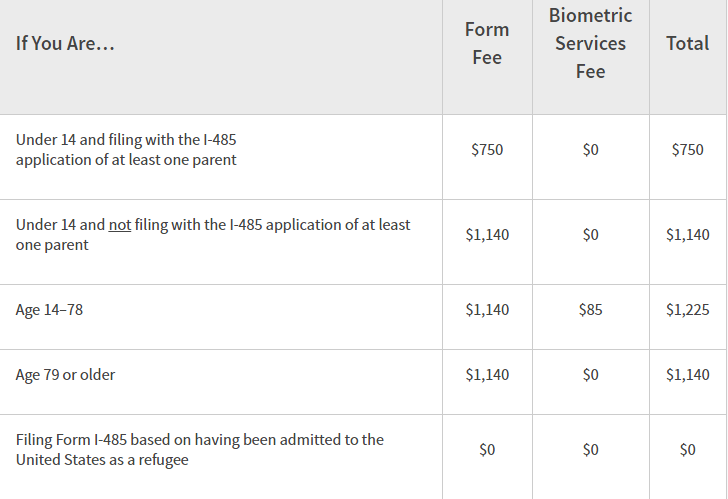728x499 pixels.
Task: Click the $1,140 total in the second row
Action: [x=687, y=235]
